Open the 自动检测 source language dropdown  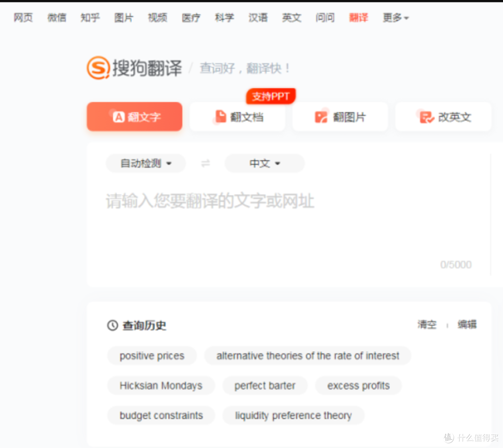click(146, 163)
